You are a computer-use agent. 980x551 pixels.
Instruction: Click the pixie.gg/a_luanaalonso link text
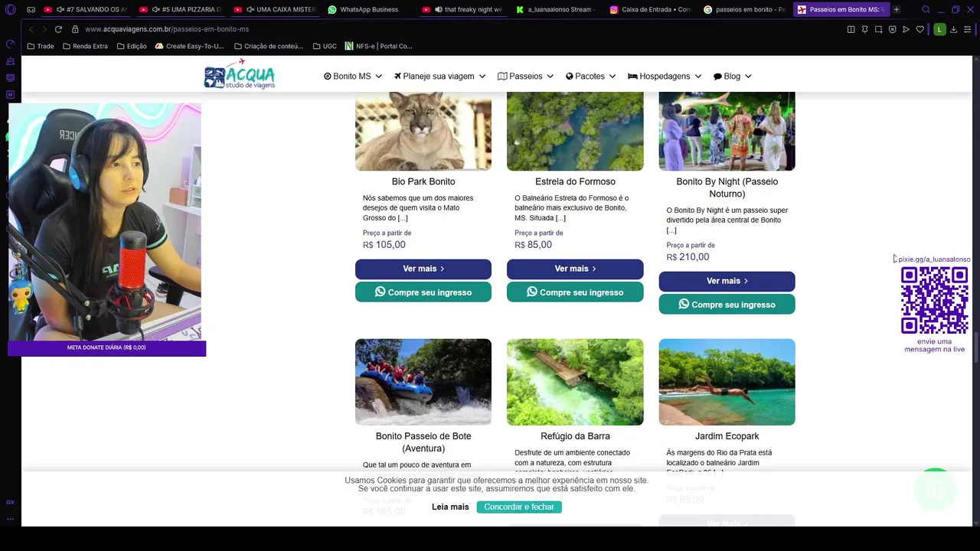[x=933, y=259]
